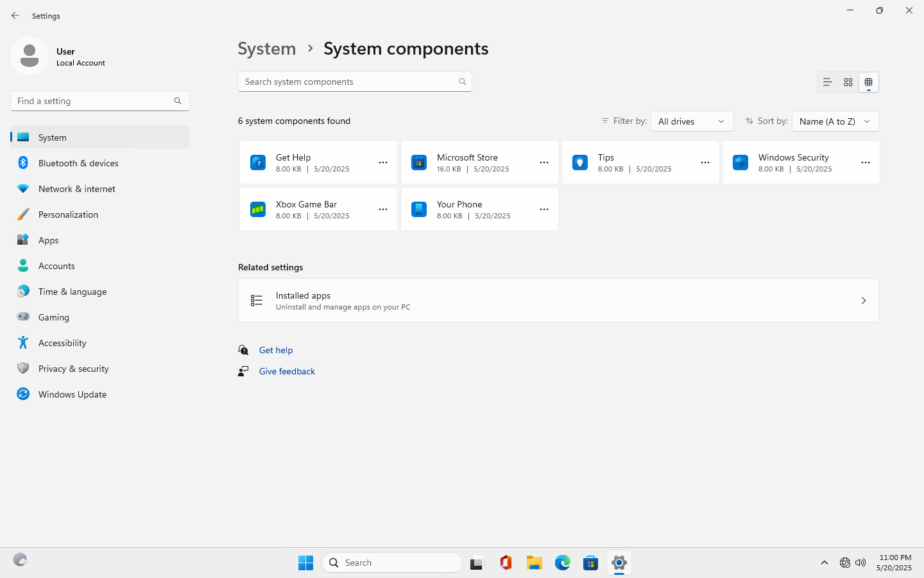The image size is (924, 578).
Task: Click the "Related settings" heading
Action: click(271, 267)
